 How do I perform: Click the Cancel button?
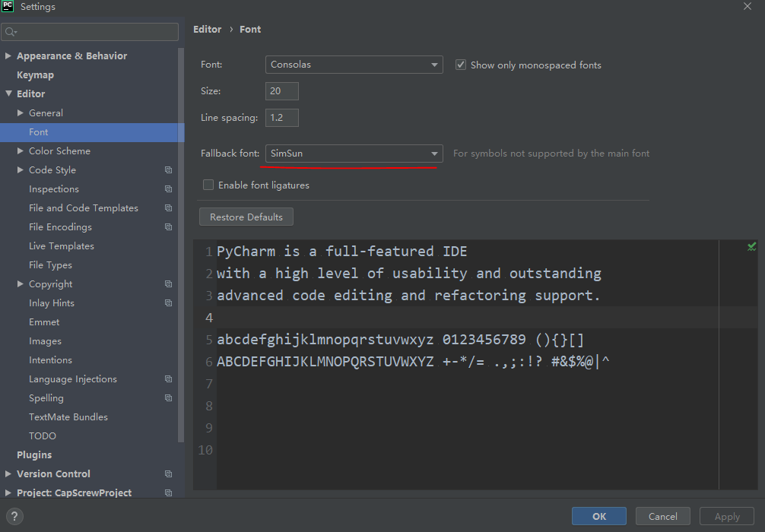(662, 516)
